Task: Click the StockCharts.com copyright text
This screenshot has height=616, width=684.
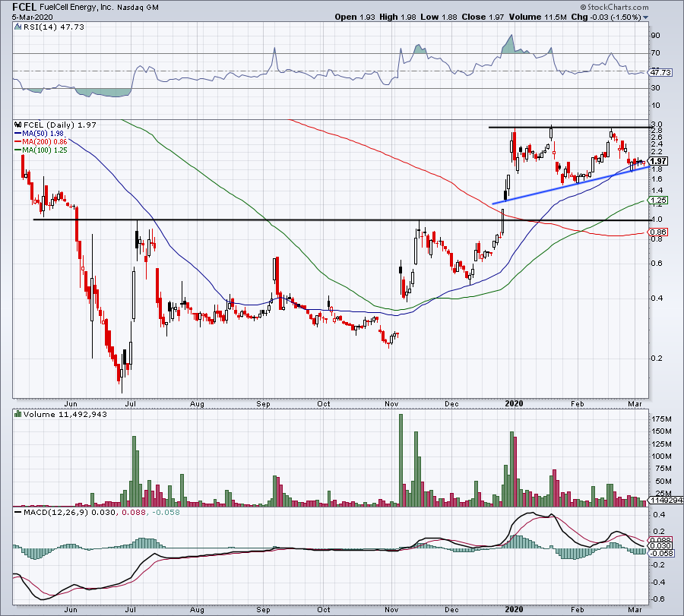Action: (614, 7)
